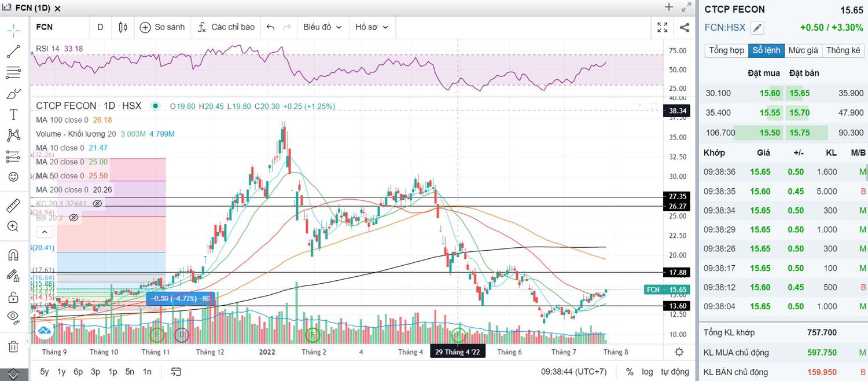Screen dimensions: 868x381
Task: Delete drawings with the trash icon
Action: pyautogui.click(x=13, y=346)
